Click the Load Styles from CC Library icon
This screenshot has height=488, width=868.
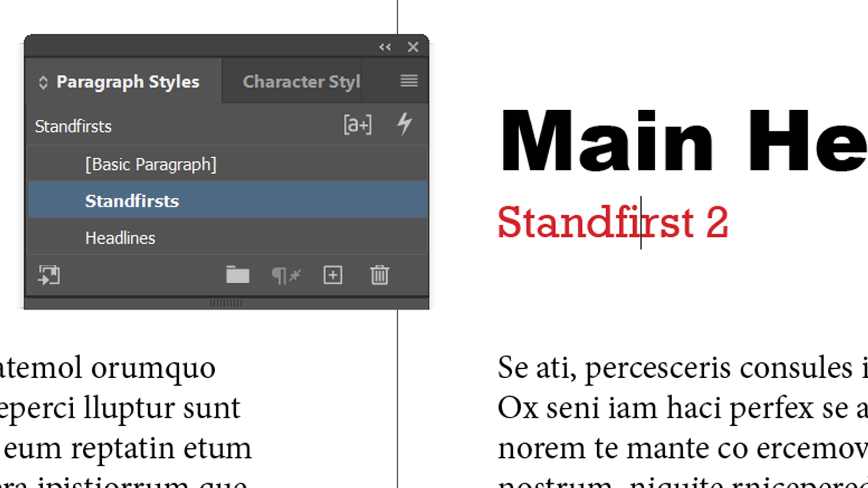[49, 275]
